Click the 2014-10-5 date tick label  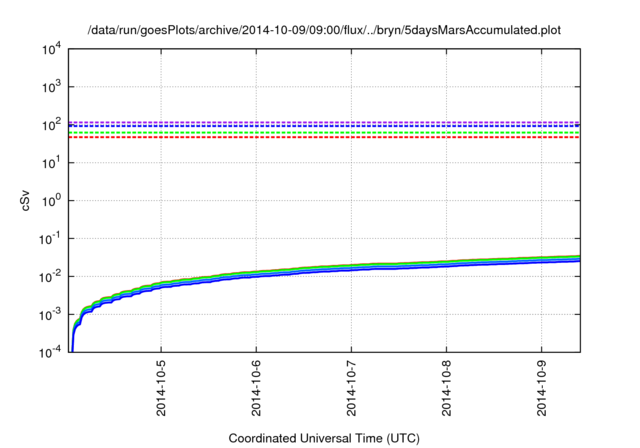click(x=161, y=388)
